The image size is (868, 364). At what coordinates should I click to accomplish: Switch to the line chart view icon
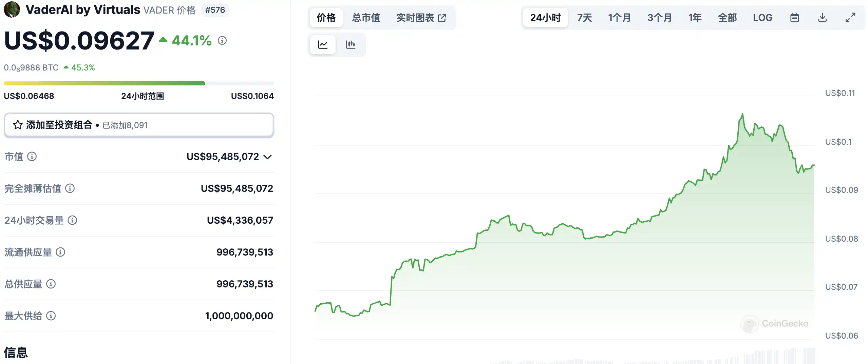[322, 44]
